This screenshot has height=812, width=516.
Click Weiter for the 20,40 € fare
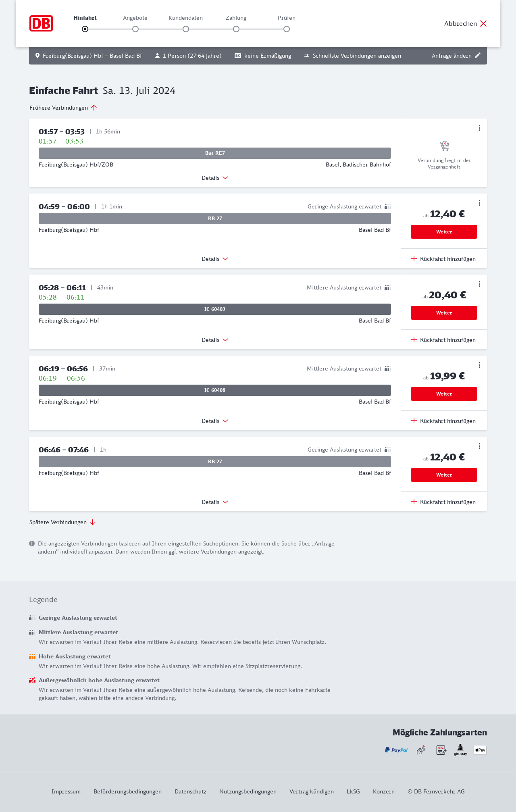coord(444,313)
